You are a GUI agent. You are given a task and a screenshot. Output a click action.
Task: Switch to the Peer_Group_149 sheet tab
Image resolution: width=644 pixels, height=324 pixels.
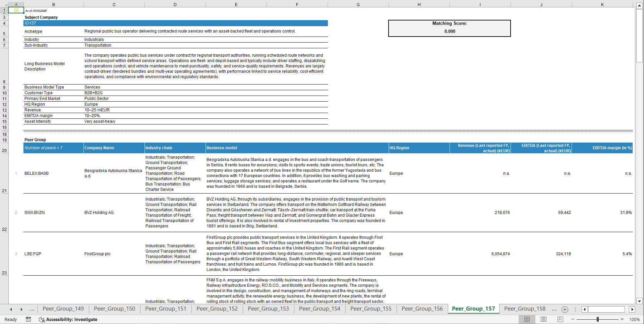[x=63, y=309]
